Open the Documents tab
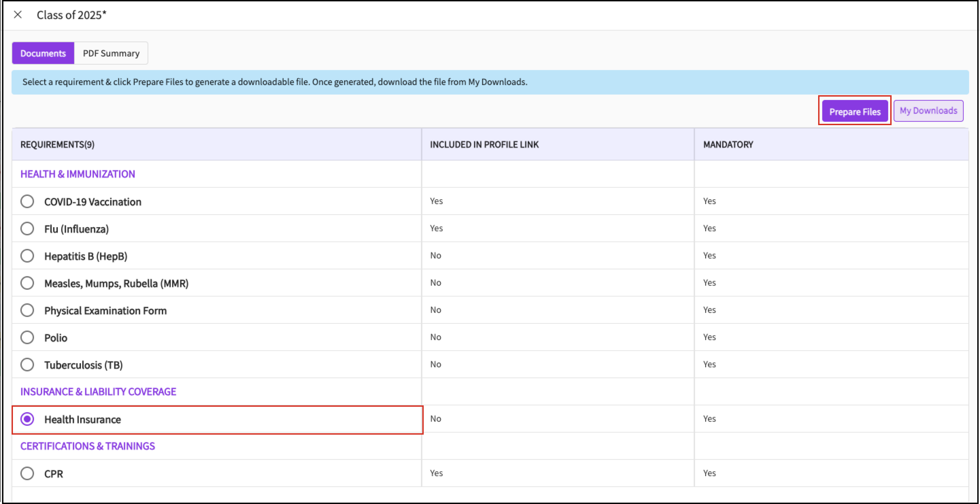The width and height of the screenshot is (980, 504). coord(43,53)
